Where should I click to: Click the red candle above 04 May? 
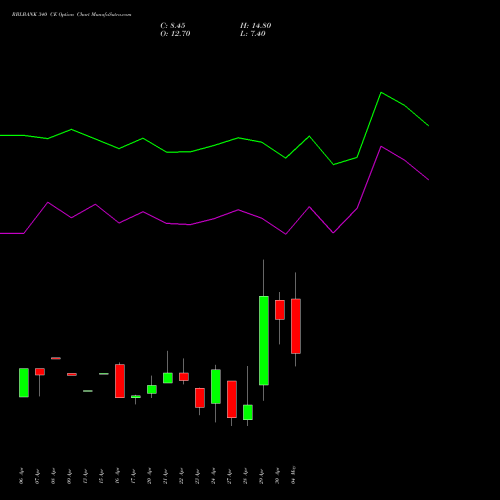[296, 326]
